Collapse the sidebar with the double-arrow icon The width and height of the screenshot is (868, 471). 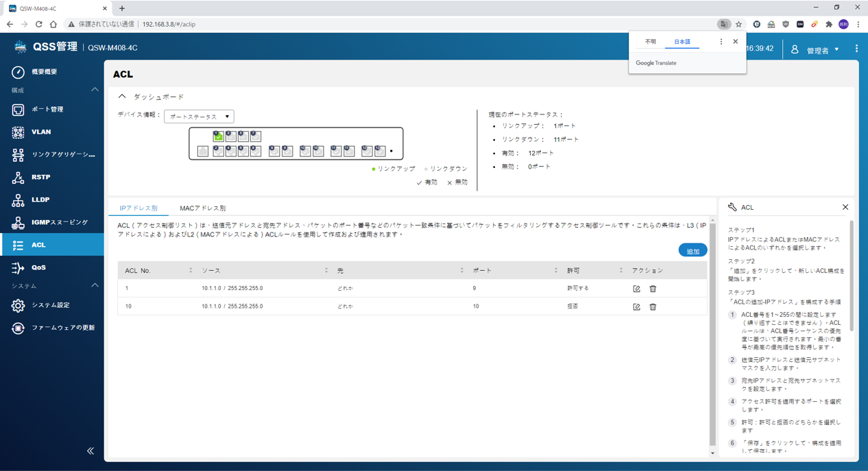point(91,450)
